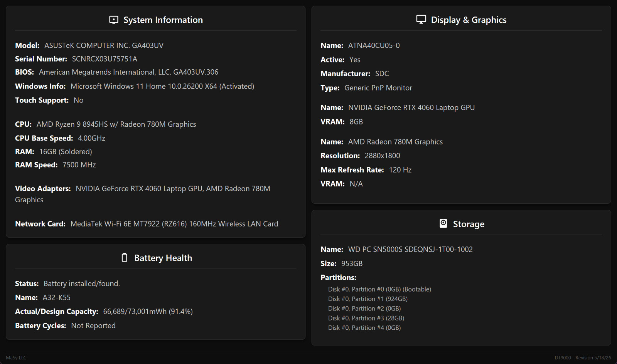Click the Partitions label
617x364 pixels.
tap(338, 278)
